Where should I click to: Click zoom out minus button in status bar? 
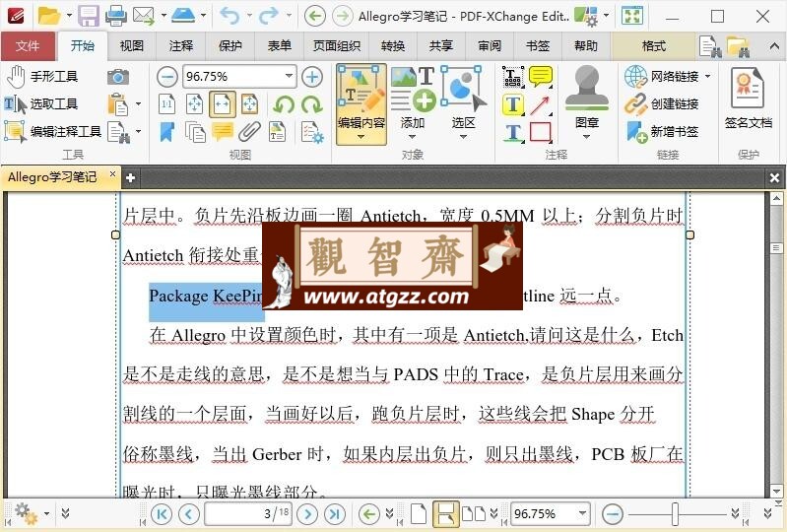pos(613,513)
